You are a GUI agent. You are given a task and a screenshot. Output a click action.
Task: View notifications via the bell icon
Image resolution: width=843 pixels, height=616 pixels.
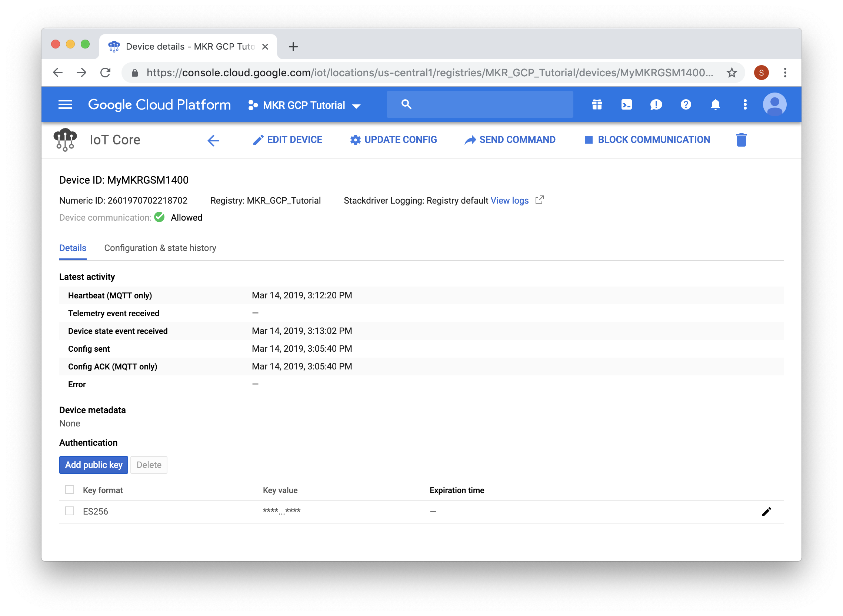coord(715,105)
